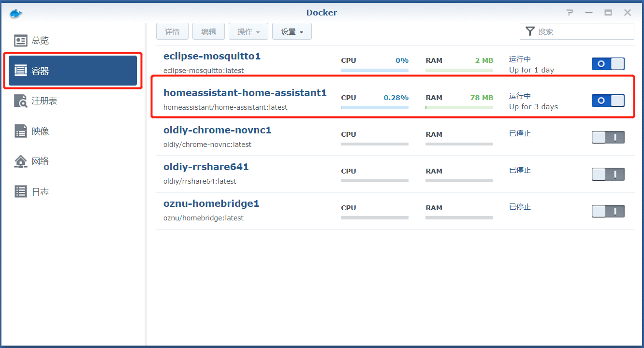This screenshot has width=644, height=348.
Task: Click the 78 MB RAM value
Action: 482,98
